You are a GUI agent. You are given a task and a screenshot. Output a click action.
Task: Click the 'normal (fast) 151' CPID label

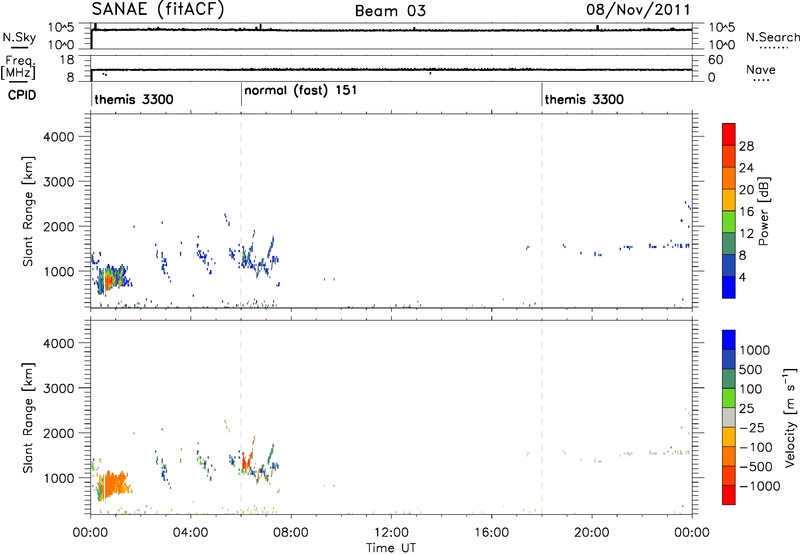tap(301, 90)
